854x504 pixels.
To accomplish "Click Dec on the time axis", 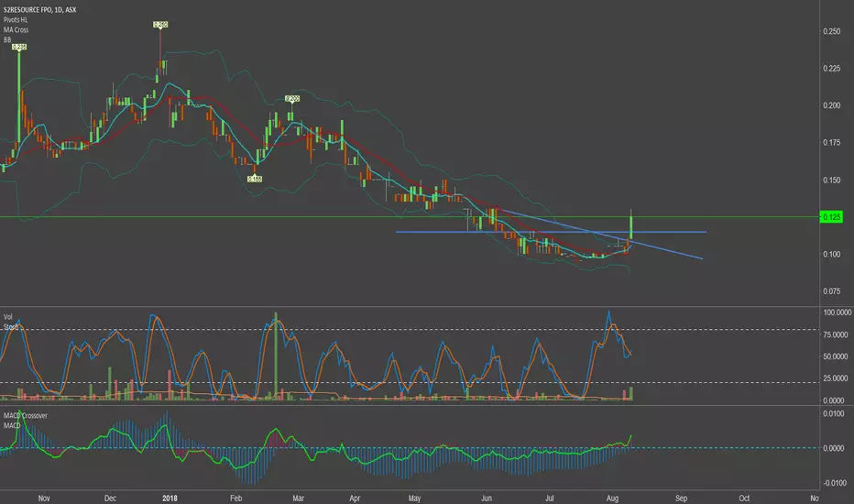I will tap(110, 498).
